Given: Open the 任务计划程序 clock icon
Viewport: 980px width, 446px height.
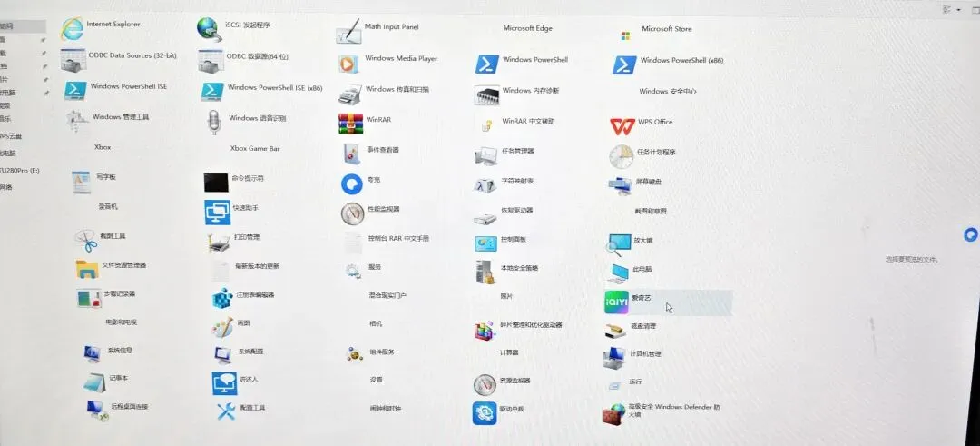Looking at the screenshot, I should tap(622, 156).
